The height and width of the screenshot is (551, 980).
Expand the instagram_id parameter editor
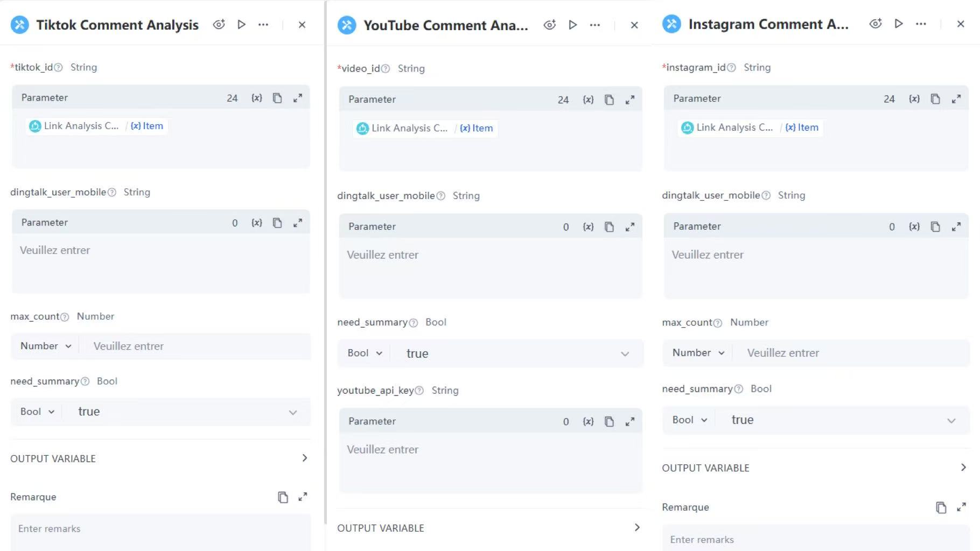point(956,99)
